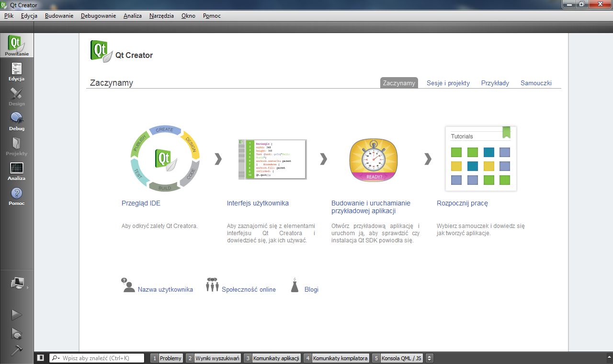Viewport: 613px width, 364px height.
Task: Build project with the hammer icon
Action: click(x=17, y=350)
